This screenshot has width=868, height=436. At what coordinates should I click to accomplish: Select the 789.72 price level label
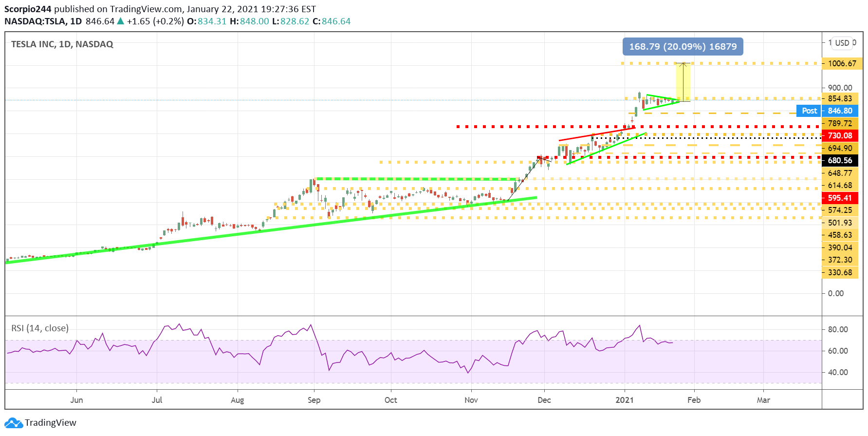point(840,123)
